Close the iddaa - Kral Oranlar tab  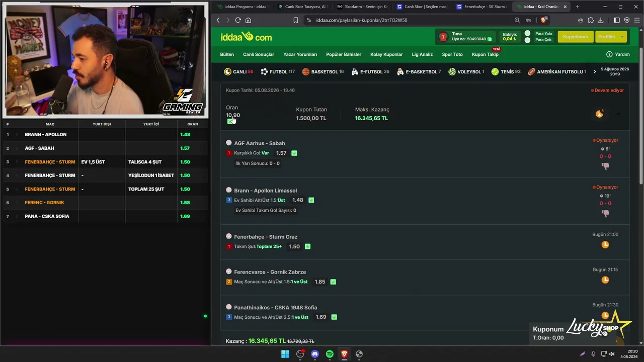pyautogui.click(x=565, y=7)
